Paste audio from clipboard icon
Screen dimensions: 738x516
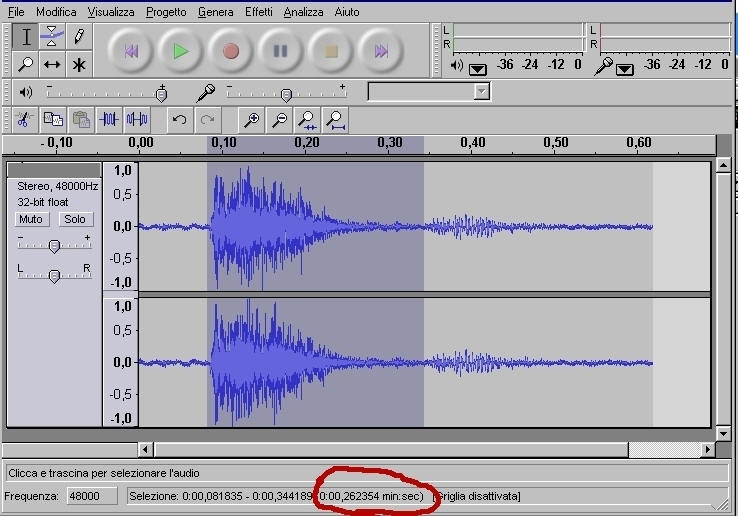81,120
